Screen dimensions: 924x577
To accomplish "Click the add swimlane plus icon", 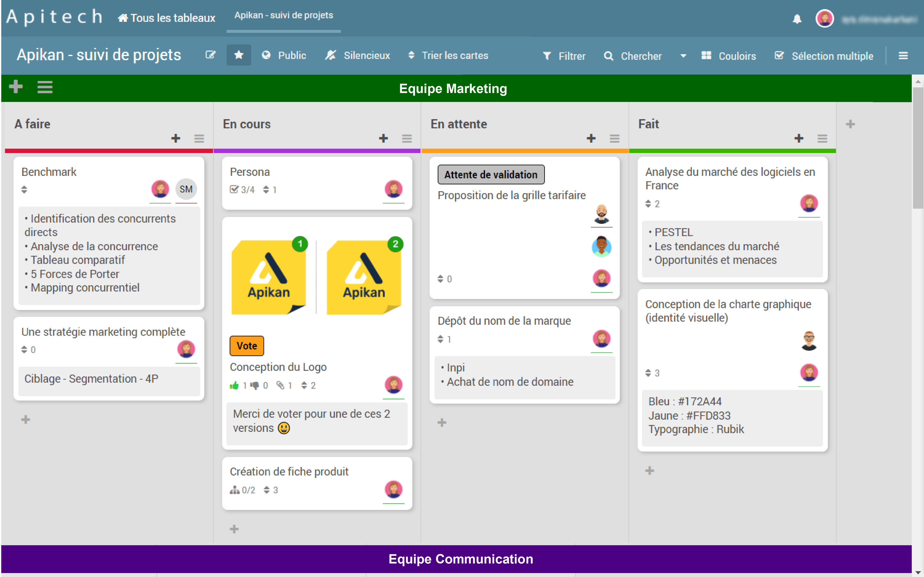I will (x=16, y=87).
